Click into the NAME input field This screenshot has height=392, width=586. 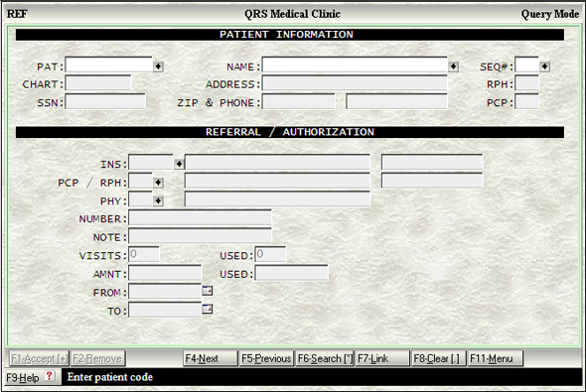pyautogui.click(x=355, y=65)
